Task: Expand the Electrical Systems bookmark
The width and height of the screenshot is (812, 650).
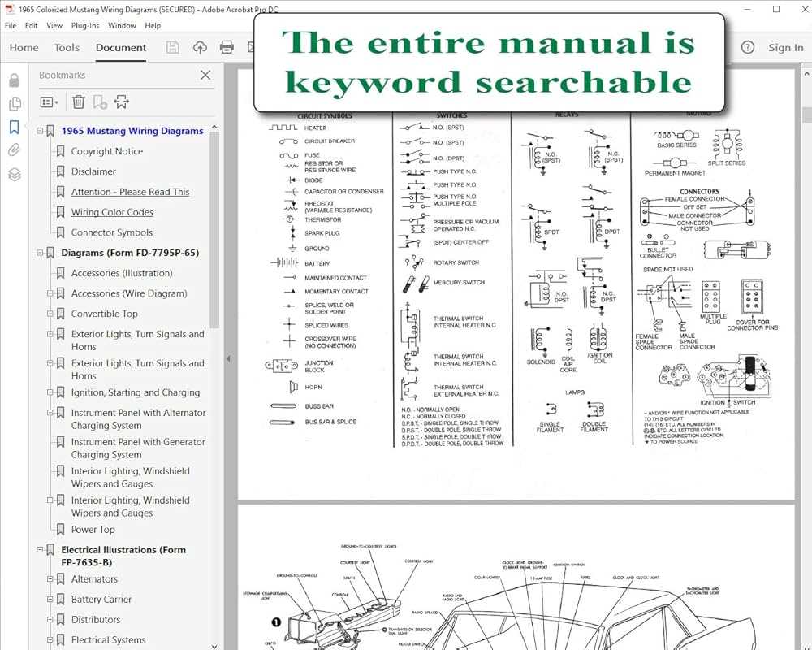Action: (50, 639)
